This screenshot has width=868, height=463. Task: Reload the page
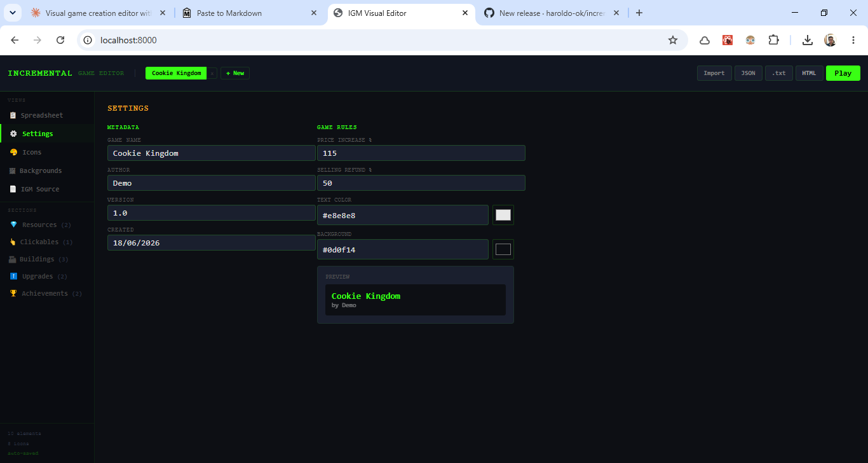[60, 40]
